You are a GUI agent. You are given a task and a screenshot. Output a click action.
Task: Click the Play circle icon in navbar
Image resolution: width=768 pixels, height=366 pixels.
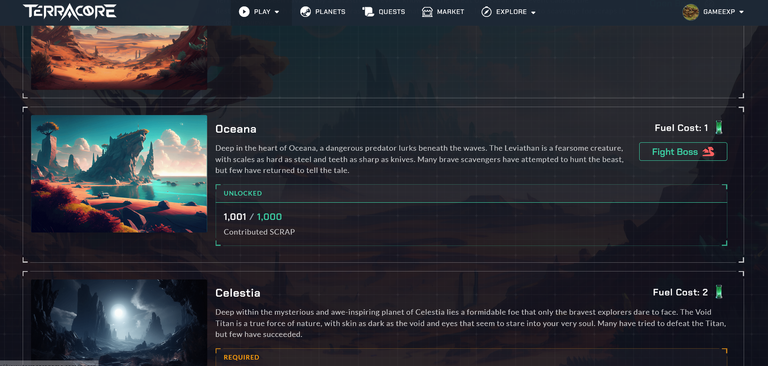[x=244, y=12]
